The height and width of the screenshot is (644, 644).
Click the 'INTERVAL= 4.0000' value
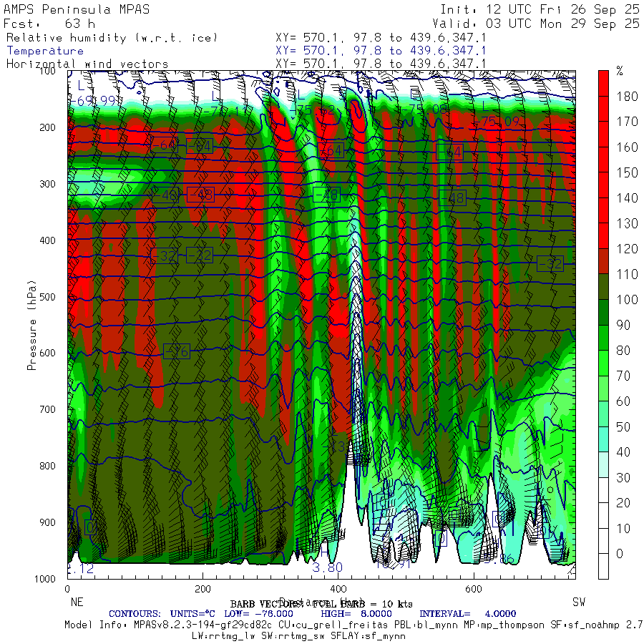[468, 614]
